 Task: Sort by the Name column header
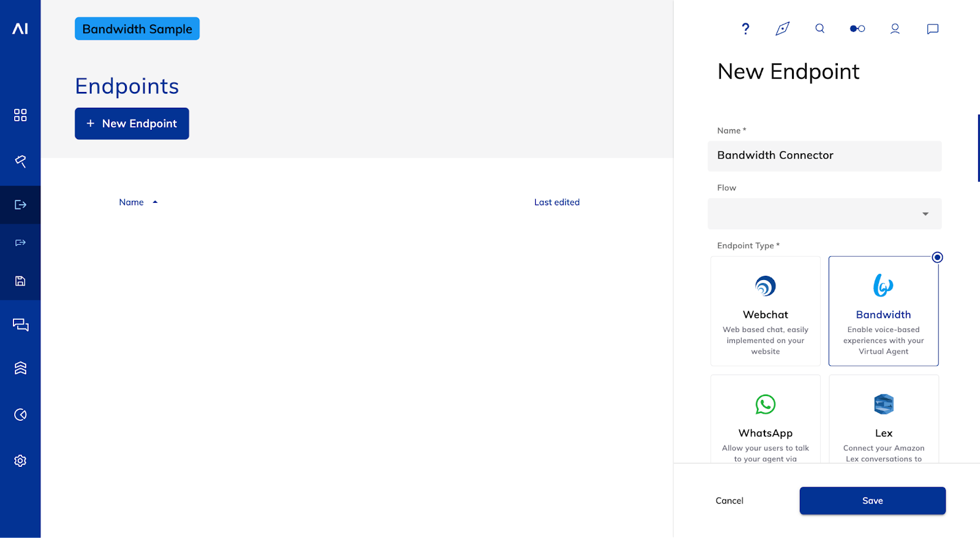tap(131, 202)
